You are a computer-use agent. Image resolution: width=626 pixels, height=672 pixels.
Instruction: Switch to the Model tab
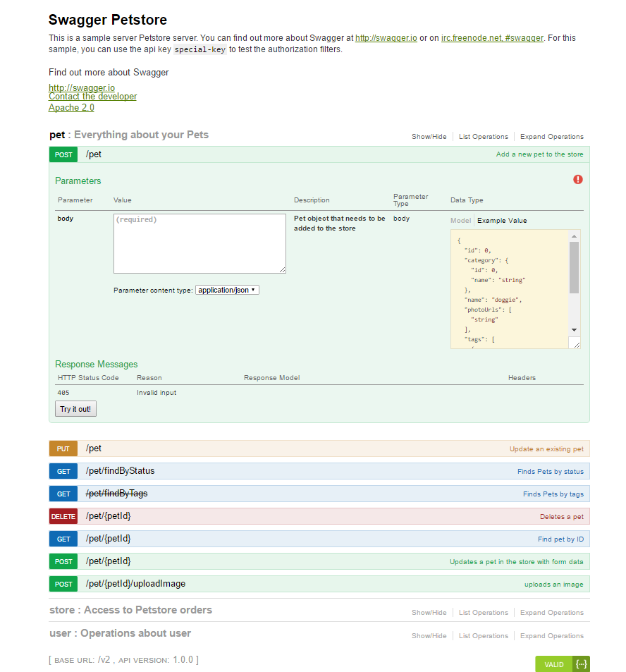460,220
